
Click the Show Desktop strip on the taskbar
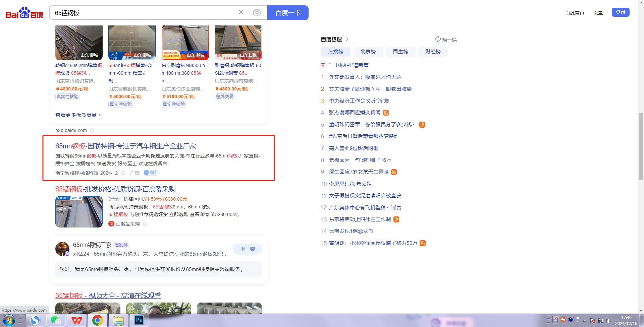point(641,321)
